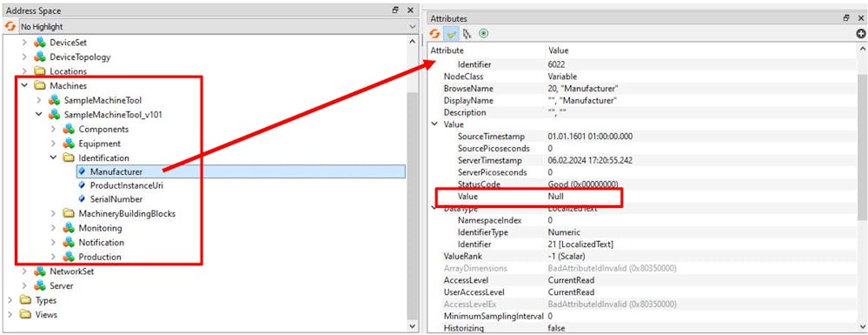Select the ProductInstanceUri variable node
Image resolution: width=868 pixels, height=335 pixels.
(127, 185)
